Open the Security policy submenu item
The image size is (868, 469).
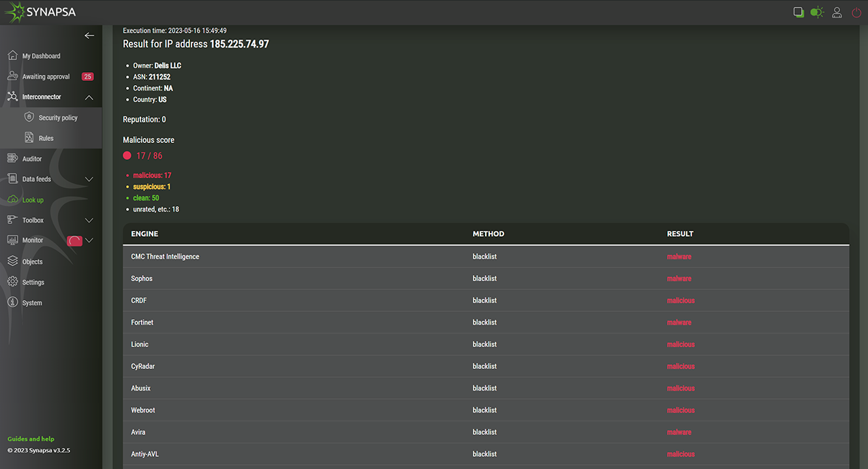click(58, 118)
